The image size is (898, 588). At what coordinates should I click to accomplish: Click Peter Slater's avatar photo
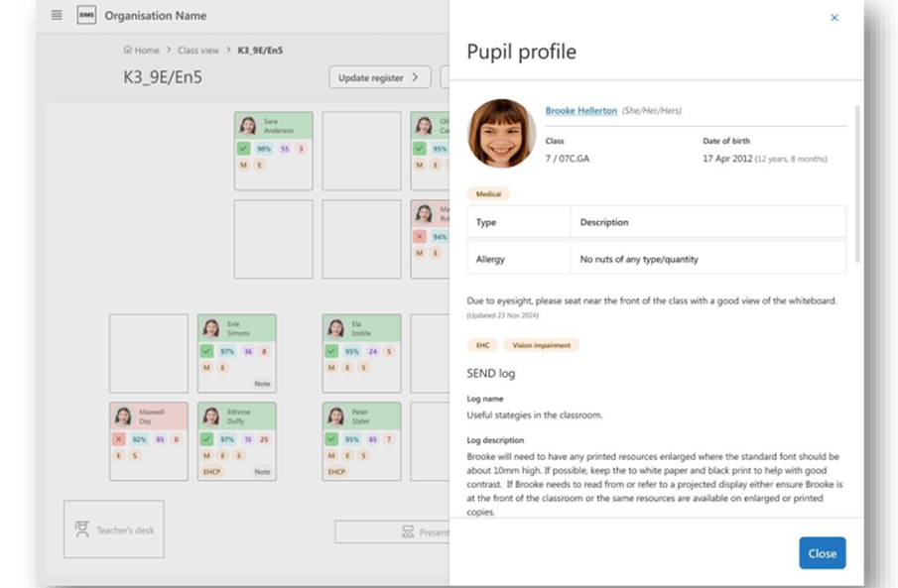point(335,416)
